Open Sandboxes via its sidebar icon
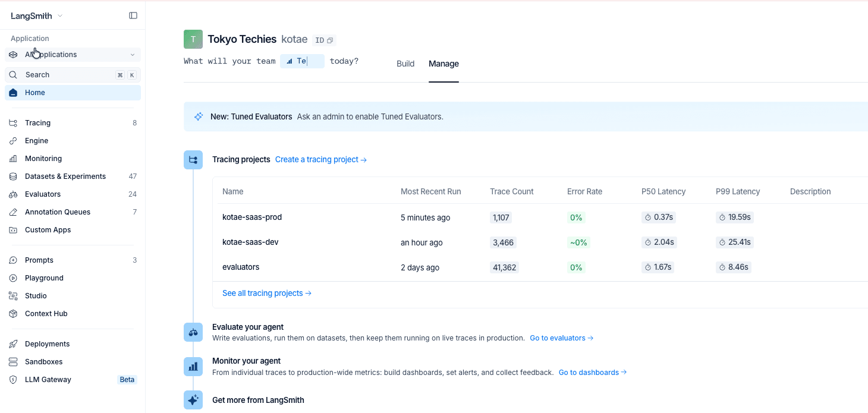868x413 pixels. pyautogui.click(x=13, y=362)
